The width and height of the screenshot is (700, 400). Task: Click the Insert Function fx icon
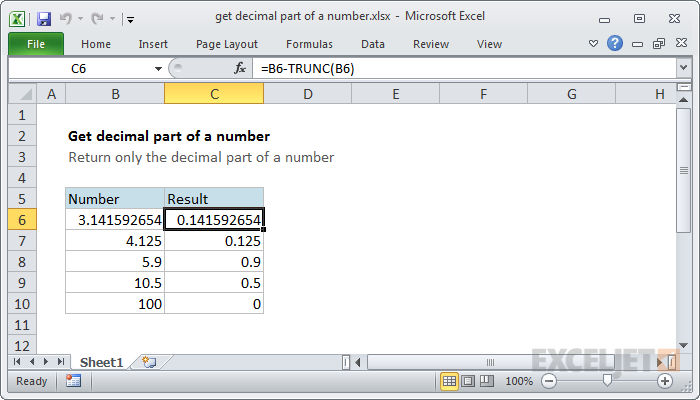240,68
